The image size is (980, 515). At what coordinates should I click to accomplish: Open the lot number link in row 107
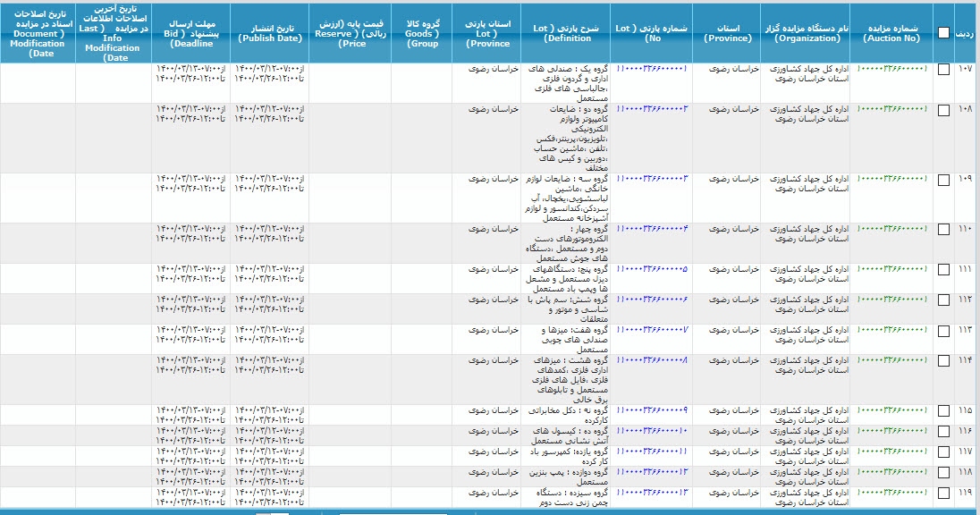(652, 69)
